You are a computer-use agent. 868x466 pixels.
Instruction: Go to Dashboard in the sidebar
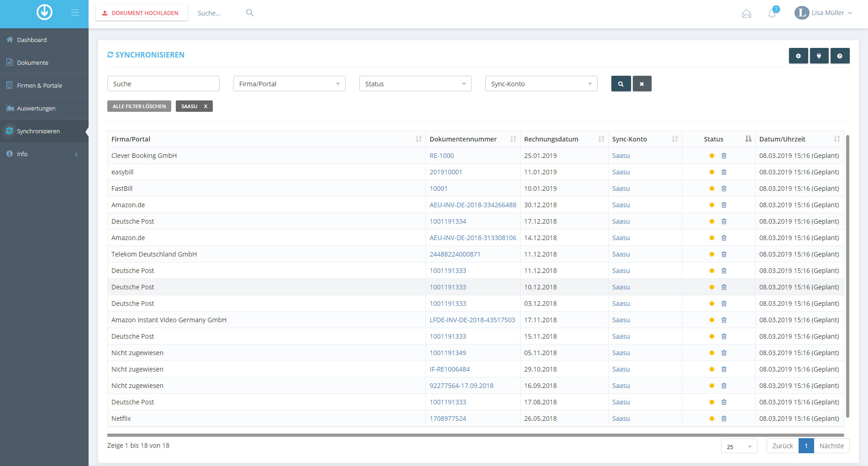(x=44, y=40)
